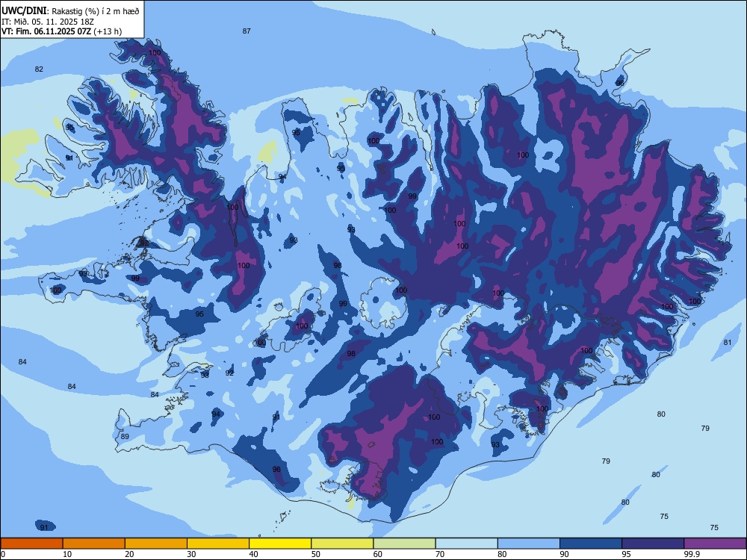Image resolution: width=747 pixels, height=560 pixels.
Task: Select the 30–40 legend color swatch
Action: click(218, 544)
